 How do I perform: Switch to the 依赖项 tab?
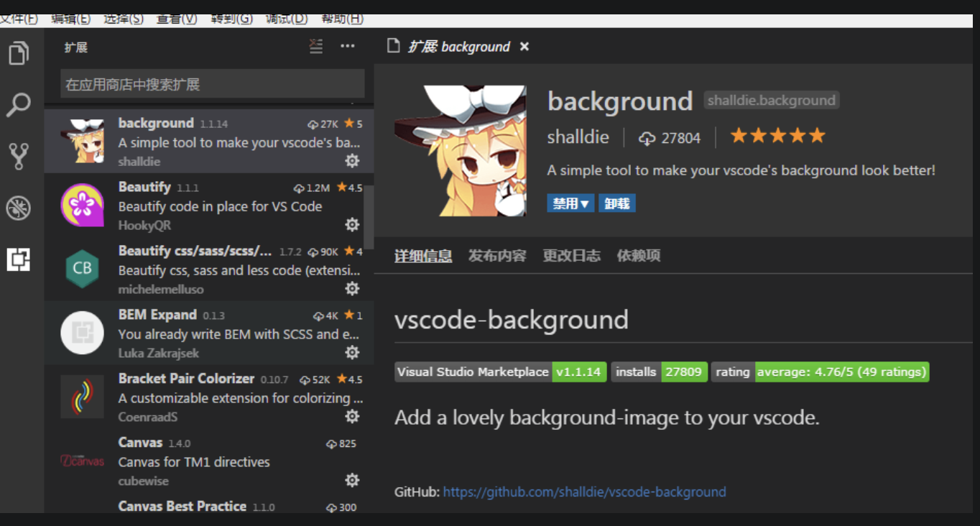(638, 256)
